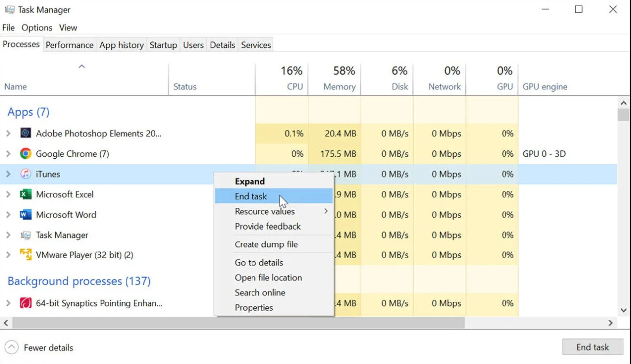
Task: Click the horizontal scrollbar left arrow
Action: 6,323
